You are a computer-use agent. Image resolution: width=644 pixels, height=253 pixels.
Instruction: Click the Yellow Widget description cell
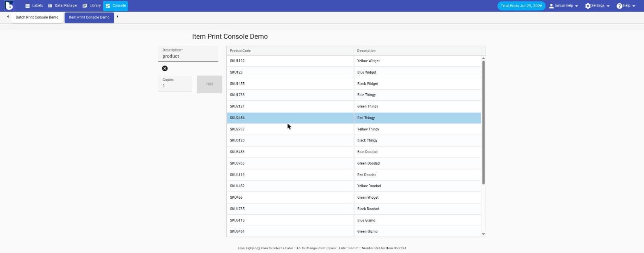click(417, 61)
